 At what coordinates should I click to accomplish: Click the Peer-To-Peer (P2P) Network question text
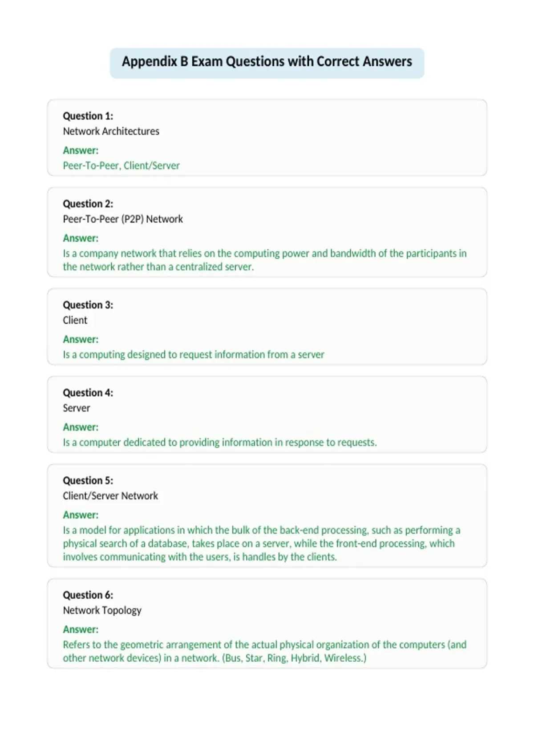tap(123, 219)
